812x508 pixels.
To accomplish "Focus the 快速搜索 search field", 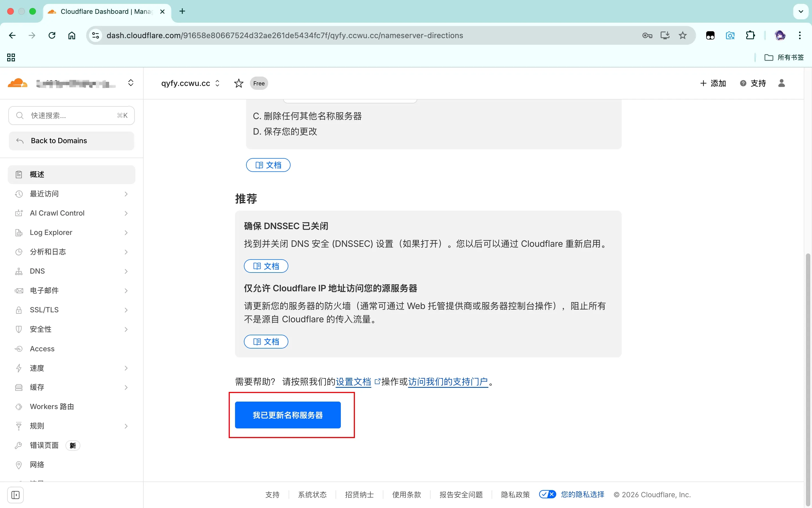I will [71, 116].
